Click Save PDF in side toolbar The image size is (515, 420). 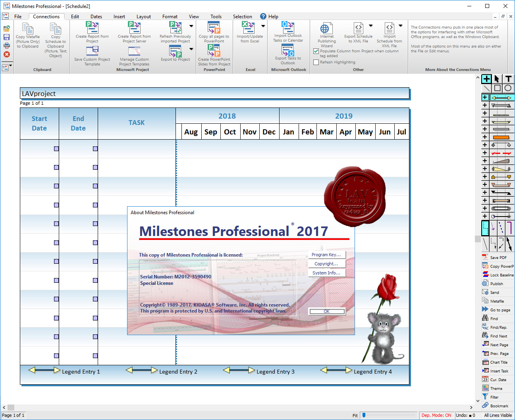(x=498, y=257)
